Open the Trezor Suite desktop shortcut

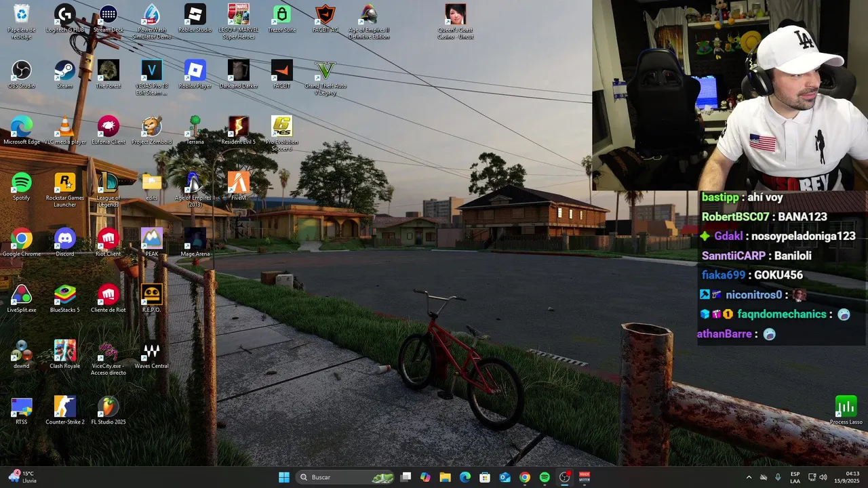(x=282, y=19)
